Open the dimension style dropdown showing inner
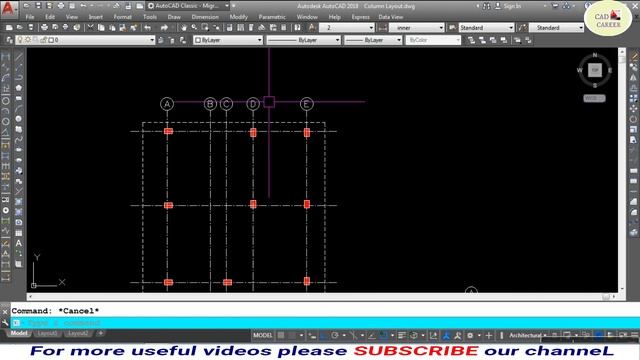This screenshot has height=360, width=640. (416, 28)
